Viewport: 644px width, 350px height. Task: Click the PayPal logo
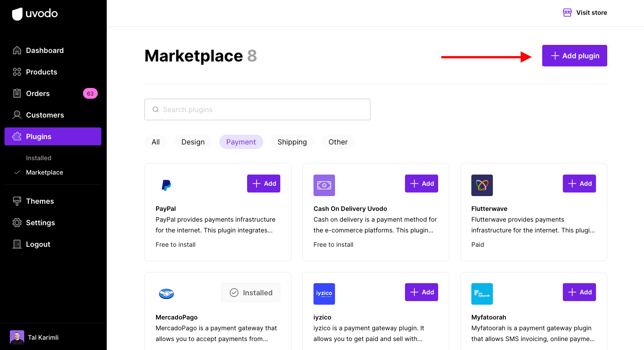tap(166, 185)
